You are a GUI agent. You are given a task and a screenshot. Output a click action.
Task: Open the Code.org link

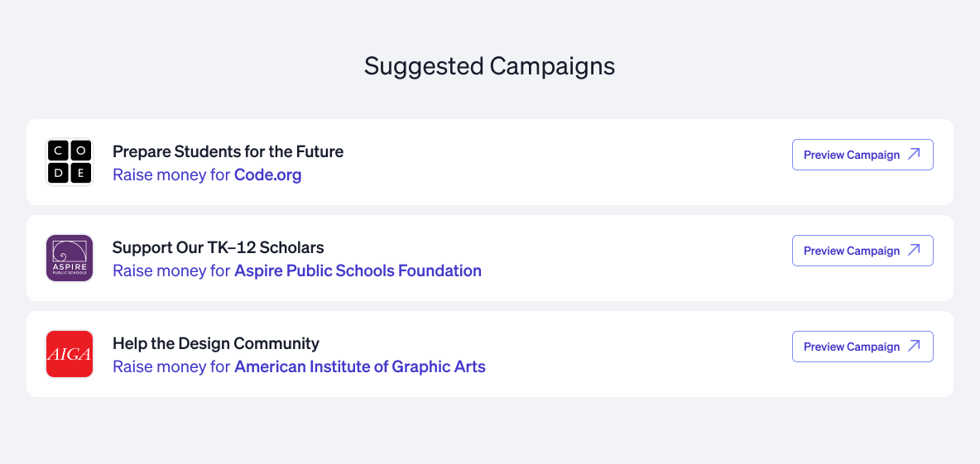267,175
